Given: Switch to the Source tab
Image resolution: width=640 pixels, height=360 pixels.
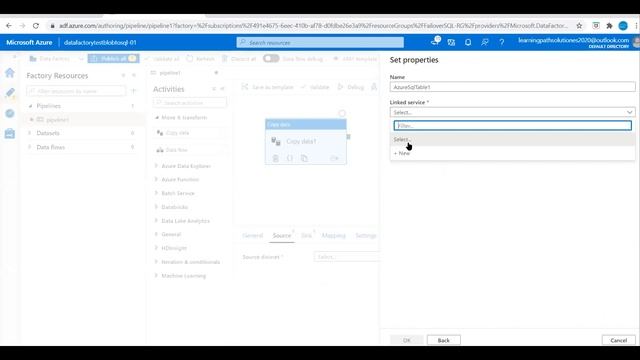Looking at the screenshot, I should click(282, 236).
